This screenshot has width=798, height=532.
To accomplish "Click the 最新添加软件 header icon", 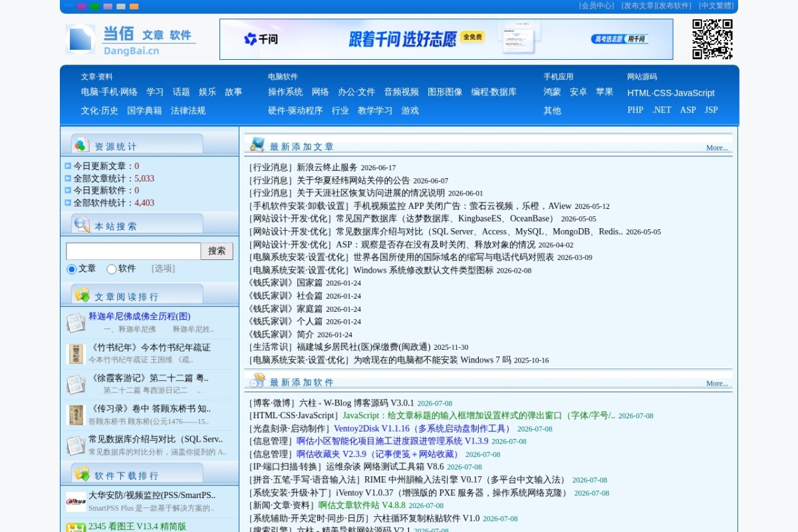I will pos(257,381).
